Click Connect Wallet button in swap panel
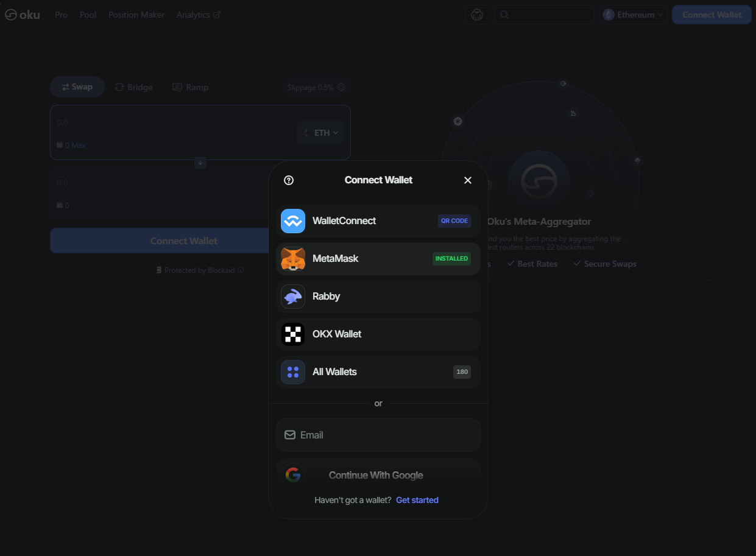This screenshot has height=556, width=756. pos(160,241)
